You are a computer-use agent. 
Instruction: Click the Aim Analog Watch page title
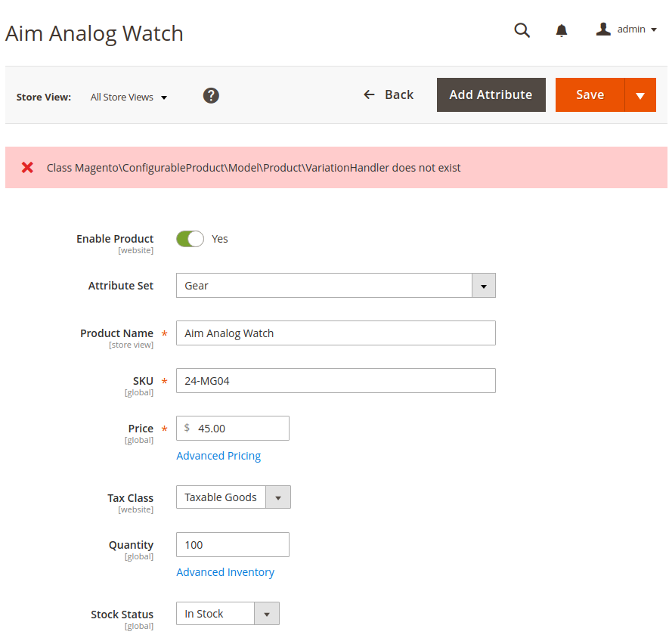pyautogui.click(x=94, y=34)
